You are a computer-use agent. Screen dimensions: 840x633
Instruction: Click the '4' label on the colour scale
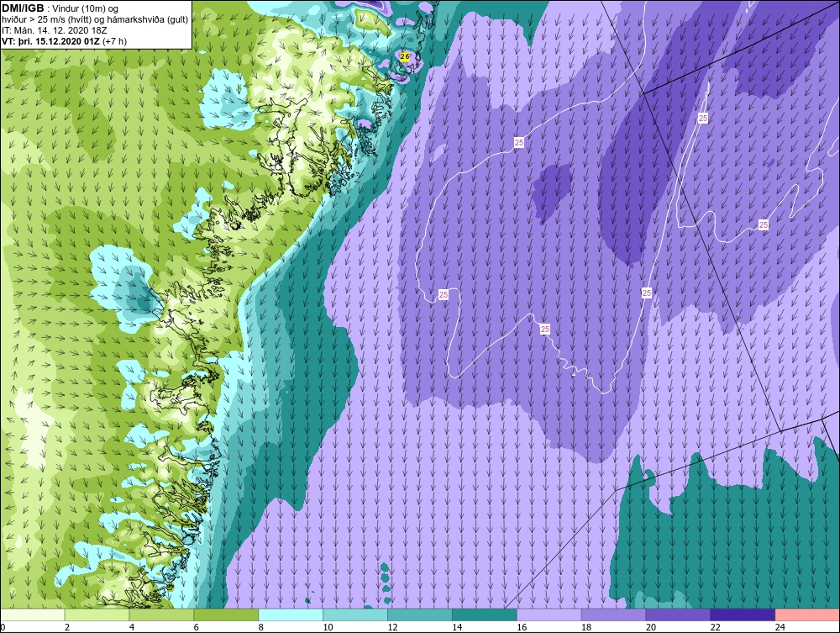[x=132, y=627]
